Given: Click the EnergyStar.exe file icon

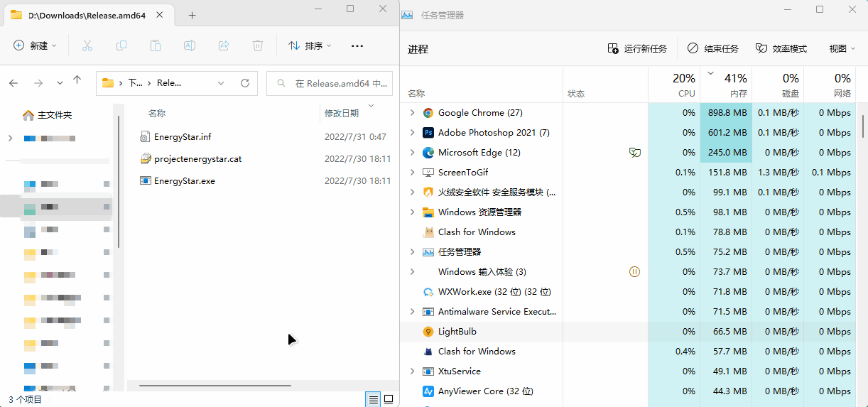Looking at the screenshot, I should tap(146, 181).
